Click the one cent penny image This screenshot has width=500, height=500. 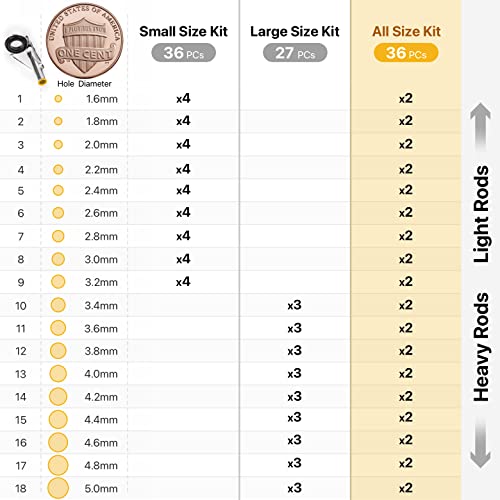[x=84, y=41]
